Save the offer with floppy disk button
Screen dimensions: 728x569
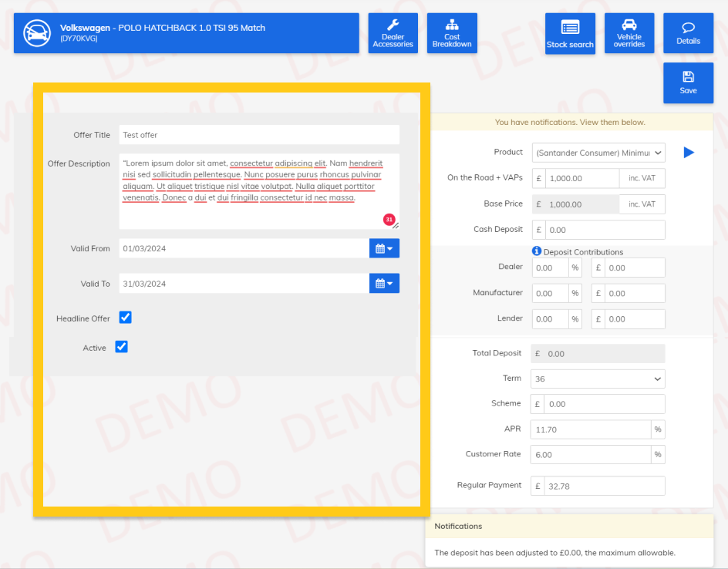point(688,82)
